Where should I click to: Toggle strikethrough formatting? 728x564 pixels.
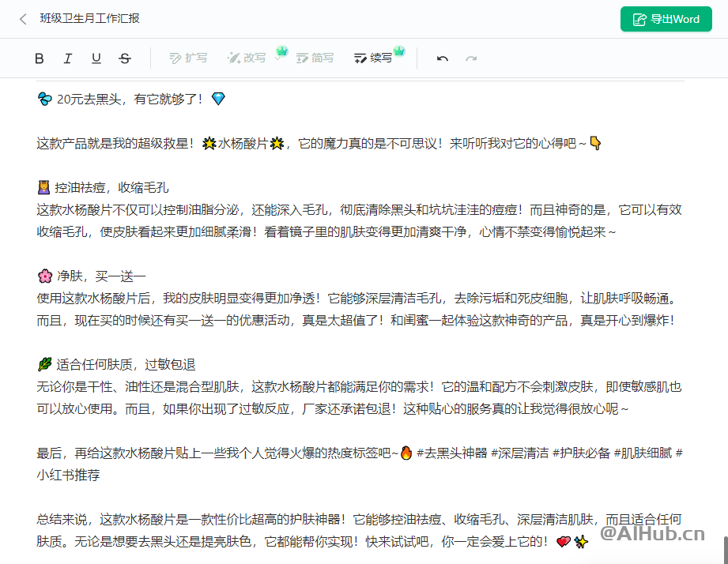tap(125, 58)
